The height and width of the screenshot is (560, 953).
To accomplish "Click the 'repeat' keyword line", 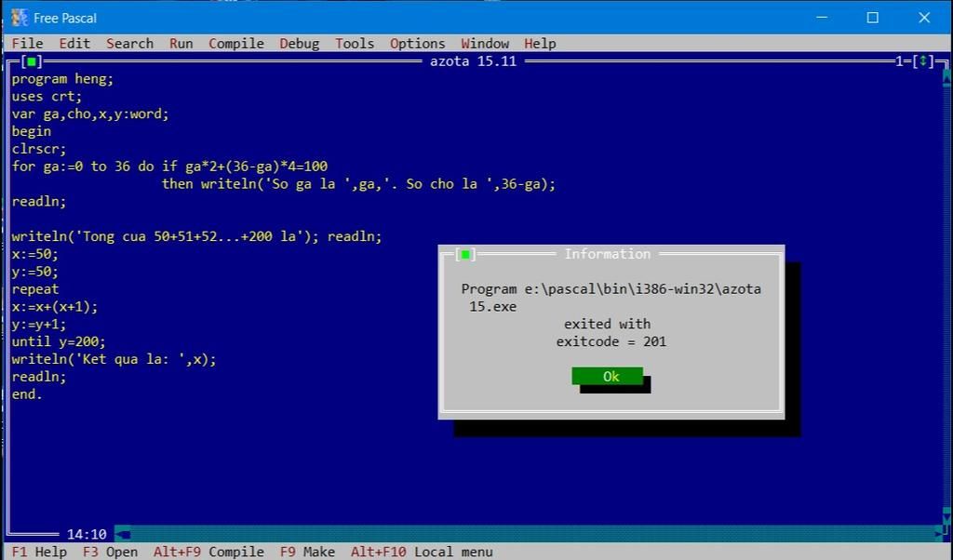I will pos(35,289).
